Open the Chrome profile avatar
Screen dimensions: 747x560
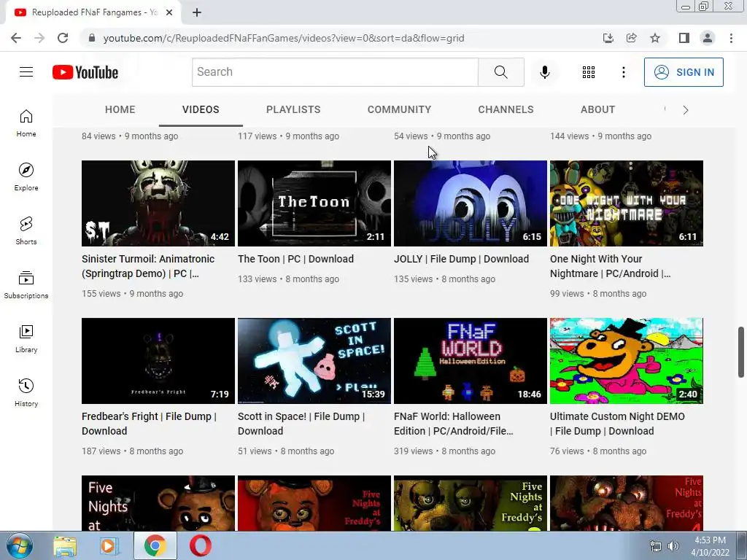tap(708, 38)
